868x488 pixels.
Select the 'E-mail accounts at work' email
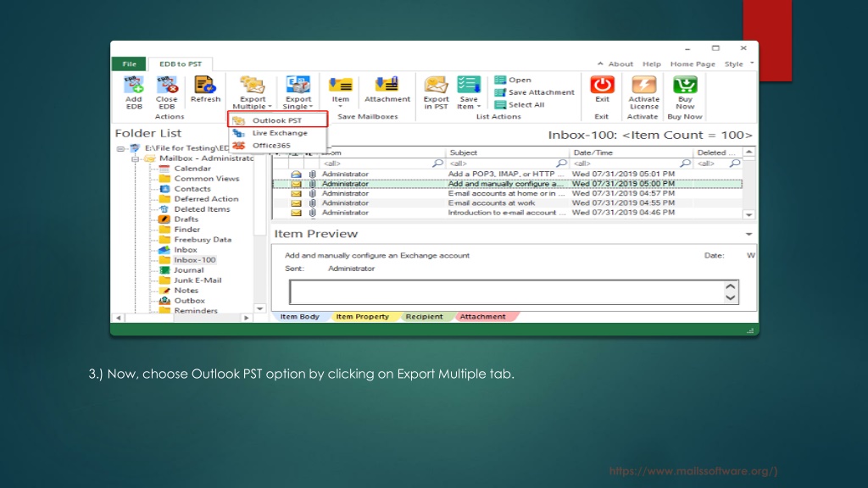[507, 203]
